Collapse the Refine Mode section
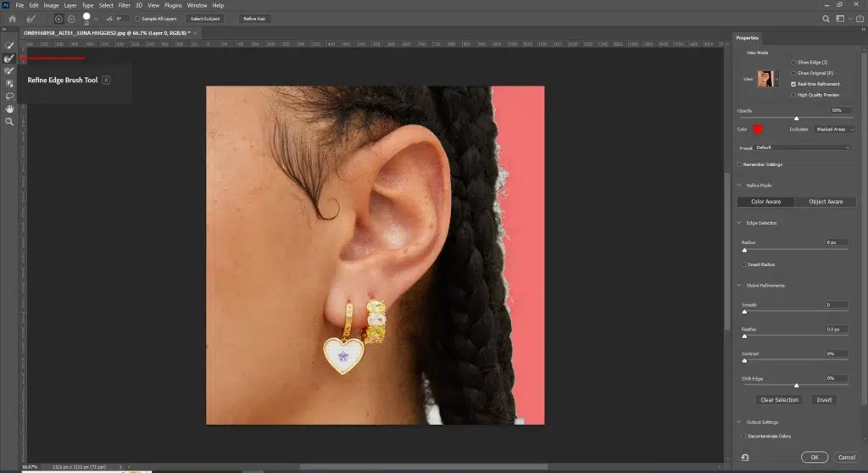Screen dimensions: 868x473 pos(739,186)
